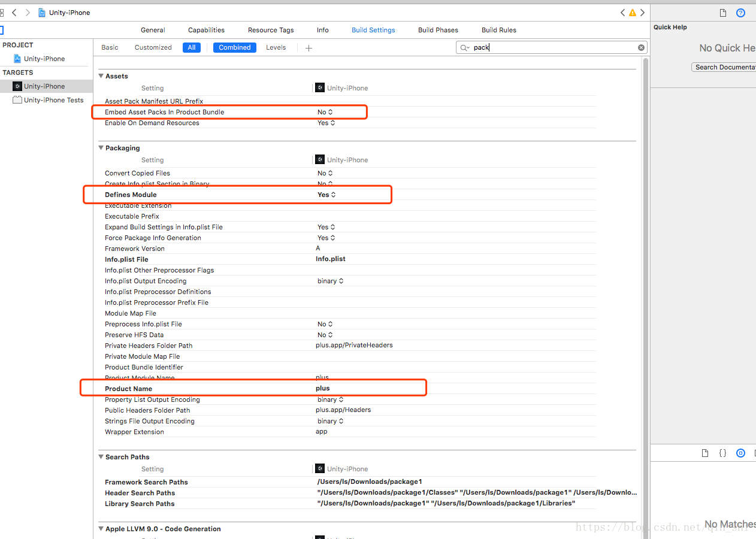Show the Quick Help inspector icon
The height and width of the screenshot is (539, 756).
click(x=740, y=13)
